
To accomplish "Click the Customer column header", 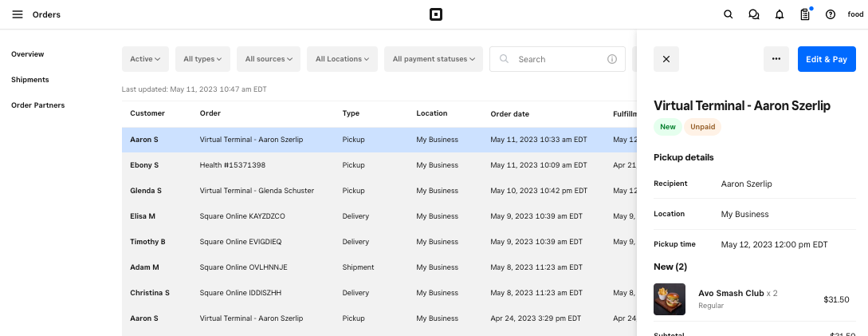I will 147,113.
